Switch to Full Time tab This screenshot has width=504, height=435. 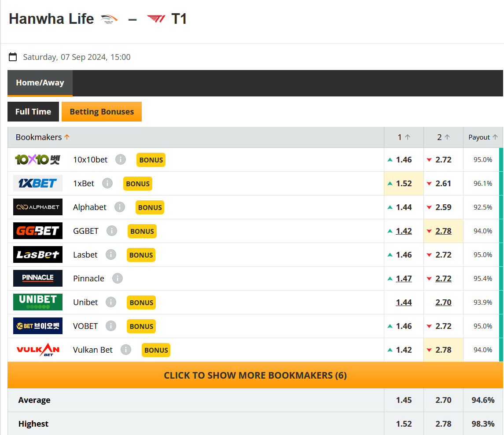pos(33,111)
